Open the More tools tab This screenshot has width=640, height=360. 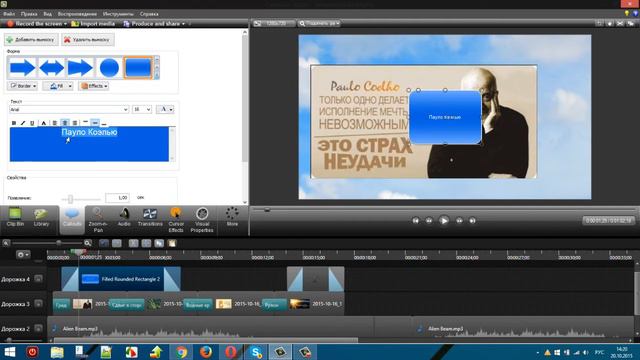pos(232,218)
